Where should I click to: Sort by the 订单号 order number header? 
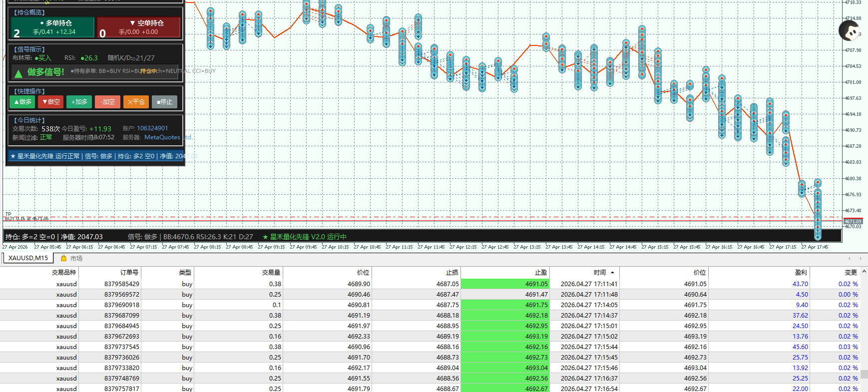point(129,272)
